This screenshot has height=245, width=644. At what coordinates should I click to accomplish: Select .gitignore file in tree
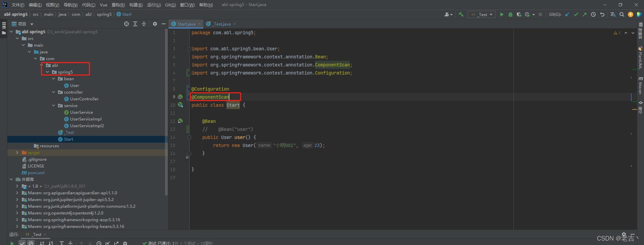[x=37, y=159]
